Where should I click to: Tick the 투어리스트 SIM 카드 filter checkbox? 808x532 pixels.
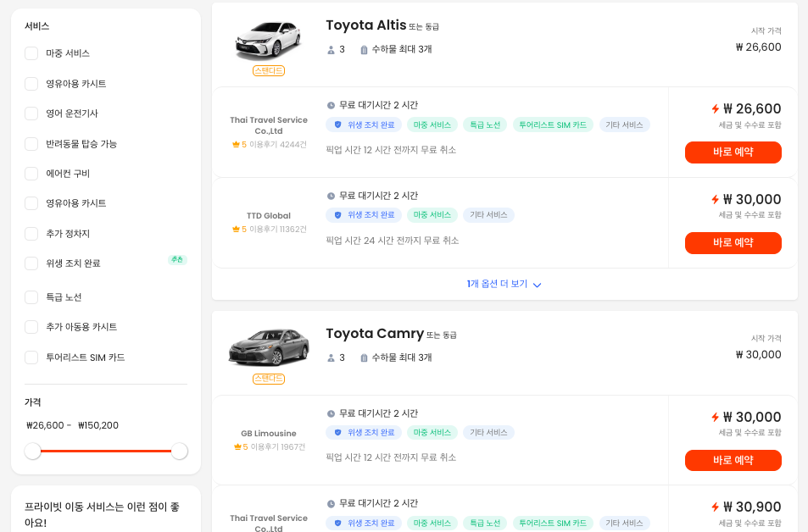[31, 357]
